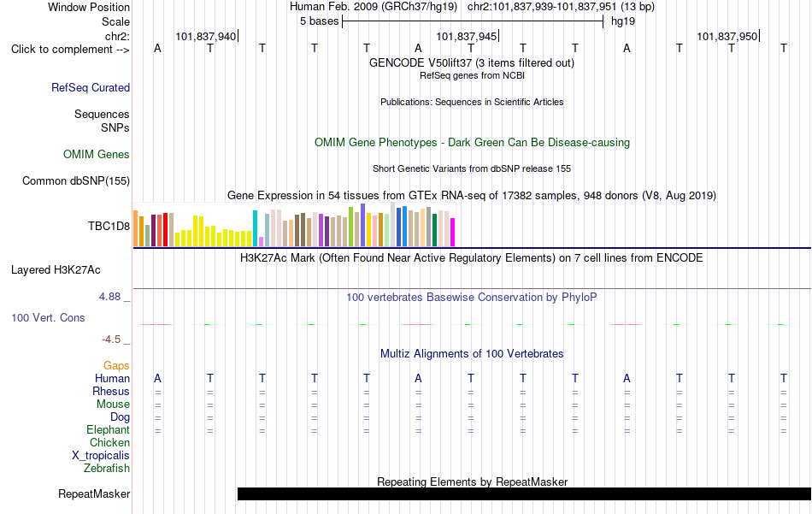Click 'Repeating Elements by RepeatMasker' title
This screenshot has height=514, width=812.
(472, 482)
